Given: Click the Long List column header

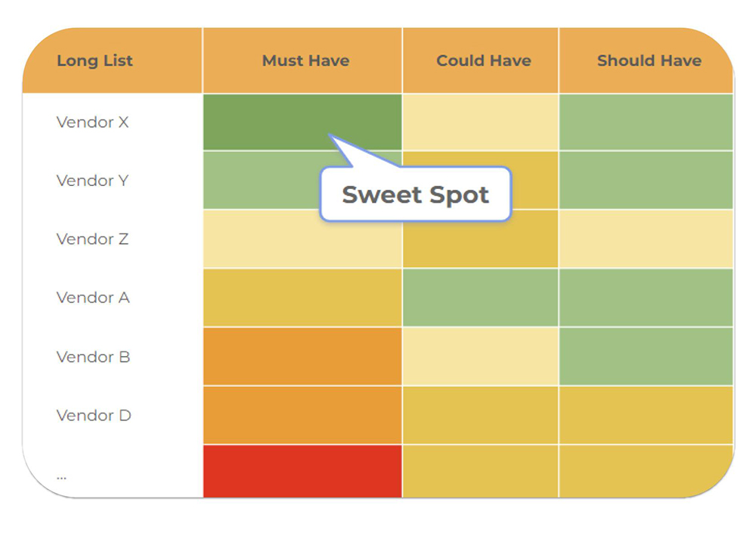Looking at the screenshot, I should (x=94, y=61).
